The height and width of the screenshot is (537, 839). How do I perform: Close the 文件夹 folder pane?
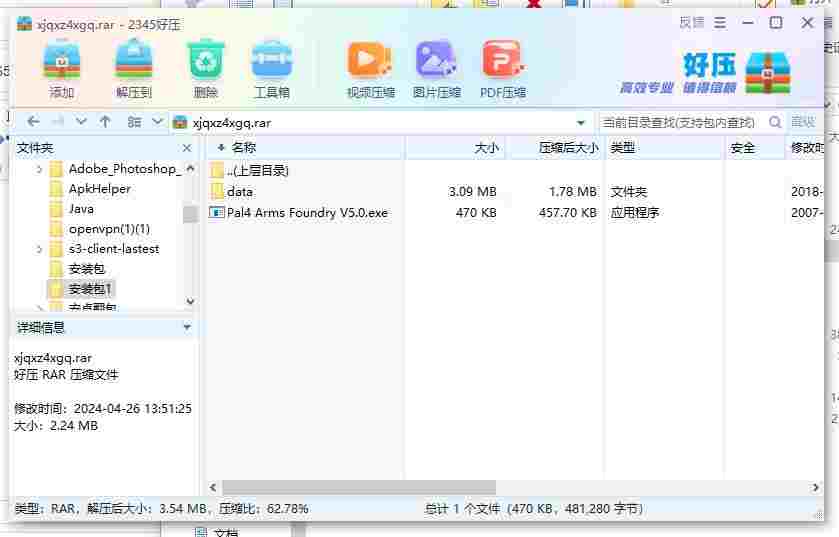[x=187, y=148]
